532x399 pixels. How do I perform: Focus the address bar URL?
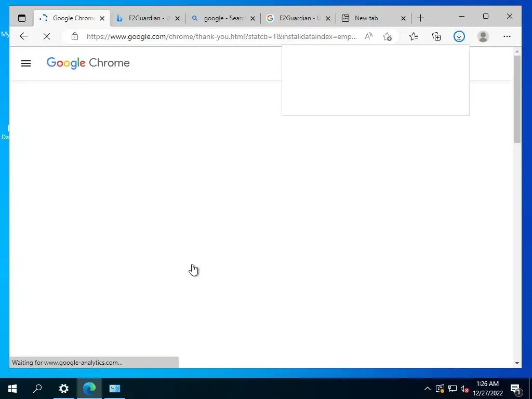pos(221,36)
